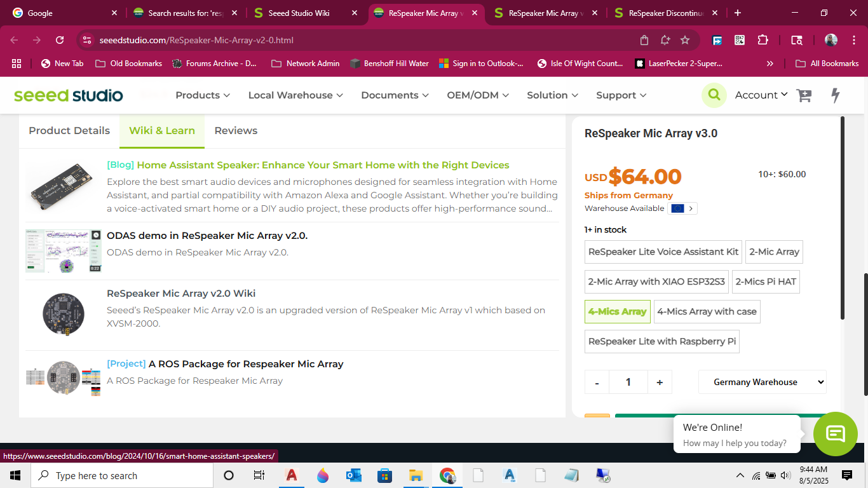Switch to the ReSpeaker Discontinued browser tab
Viewport: 868px width, 488px height.
[665, 13]
